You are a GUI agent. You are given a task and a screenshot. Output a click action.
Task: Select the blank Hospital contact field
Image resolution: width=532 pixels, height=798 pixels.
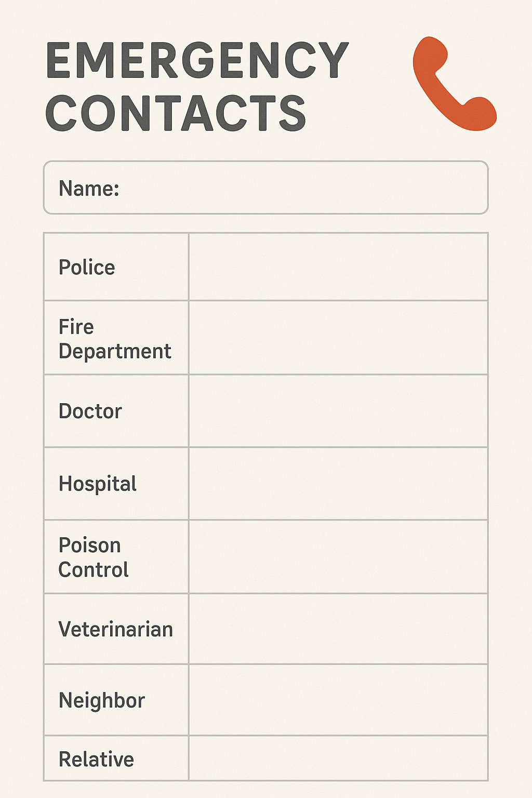point(338,484)
